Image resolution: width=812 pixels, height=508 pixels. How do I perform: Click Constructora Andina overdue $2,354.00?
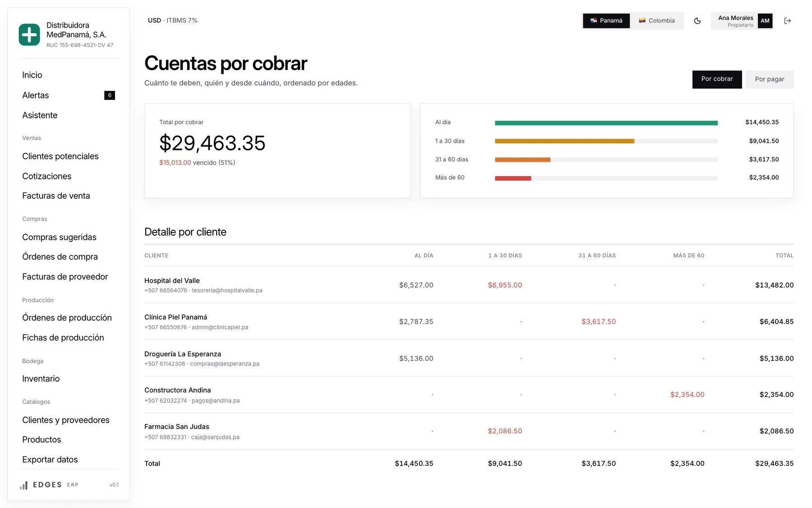(x=687, y=395)
